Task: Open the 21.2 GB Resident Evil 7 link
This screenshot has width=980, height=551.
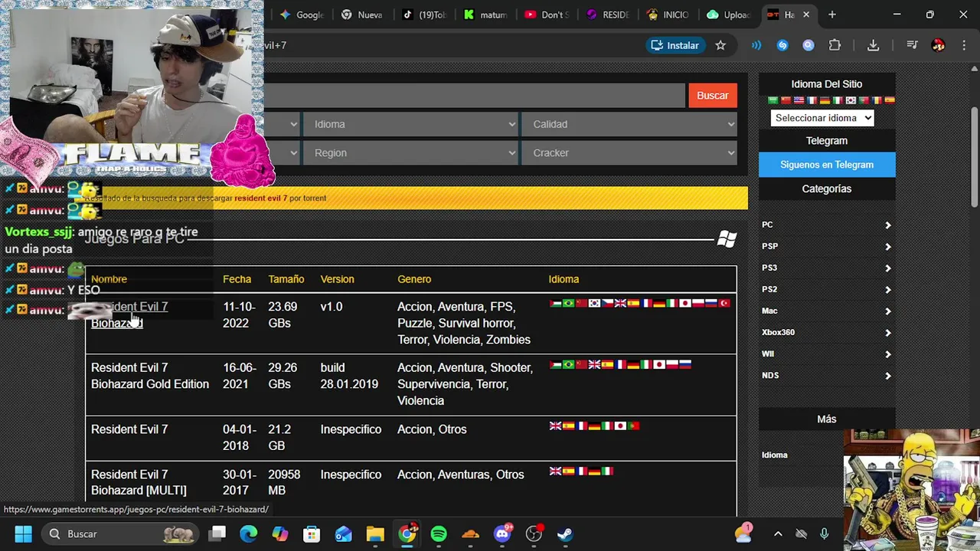Action: point(129,429)
